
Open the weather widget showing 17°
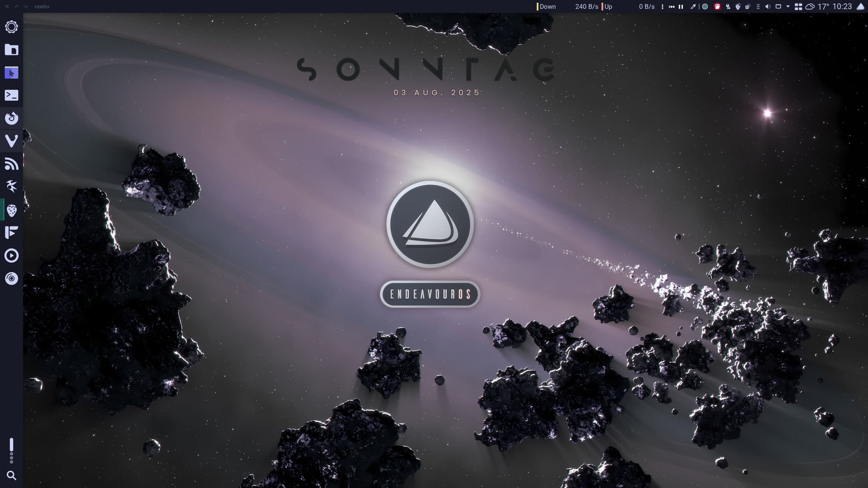coord(817,7)
